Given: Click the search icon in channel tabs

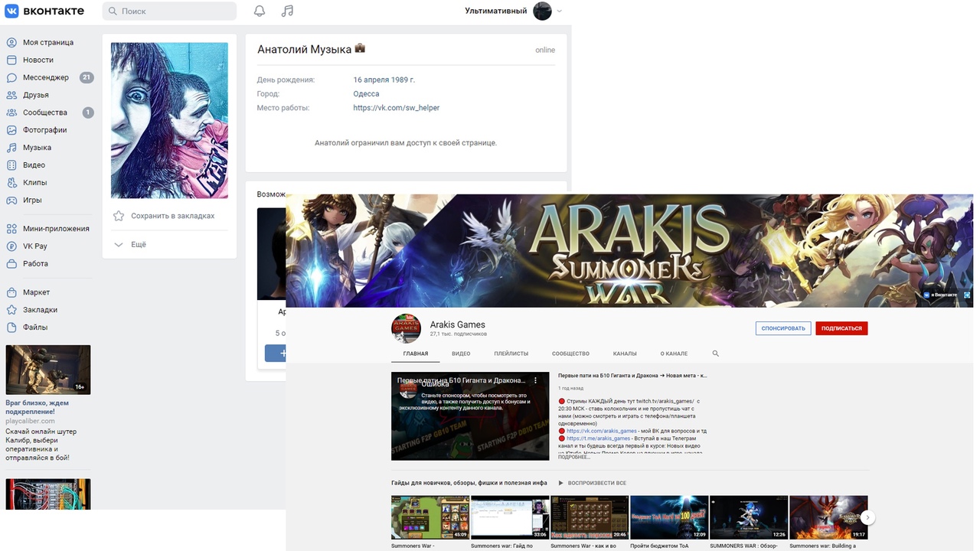Looking at the screenshot, I should coord(716,354).
